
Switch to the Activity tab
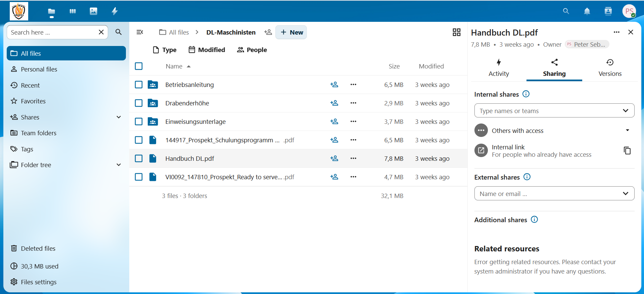coord(499,68)
